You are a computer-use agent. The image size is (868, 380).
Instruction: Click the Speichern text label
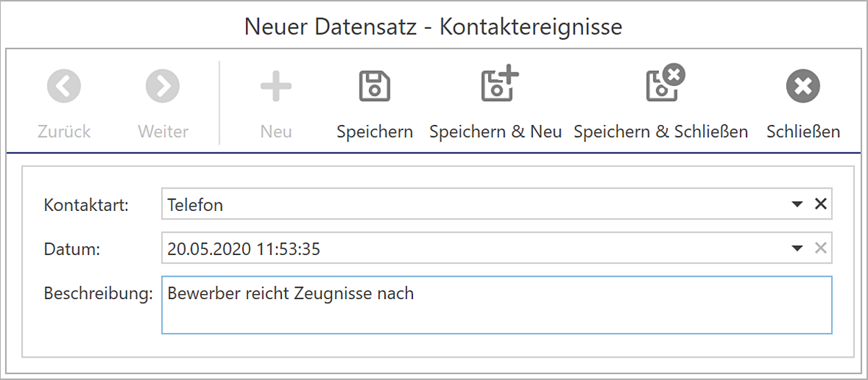point(375,132)
